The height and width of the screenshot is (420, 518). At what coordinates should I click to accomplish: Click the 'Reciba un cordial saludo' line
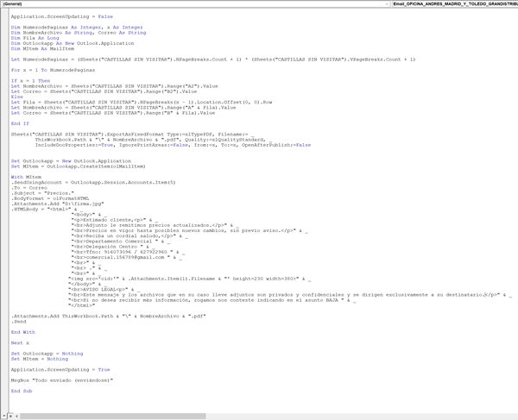point(129,236)
